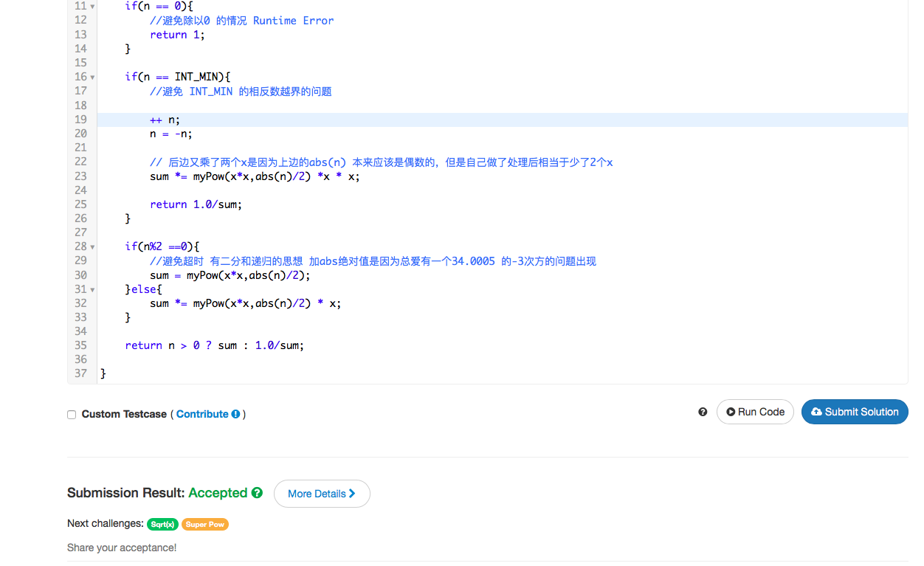This screenshot has height=566, width=924.
Task: Click the INT_MIN comment on line 17
Action: pyautogui.click(x=241, y=92)
